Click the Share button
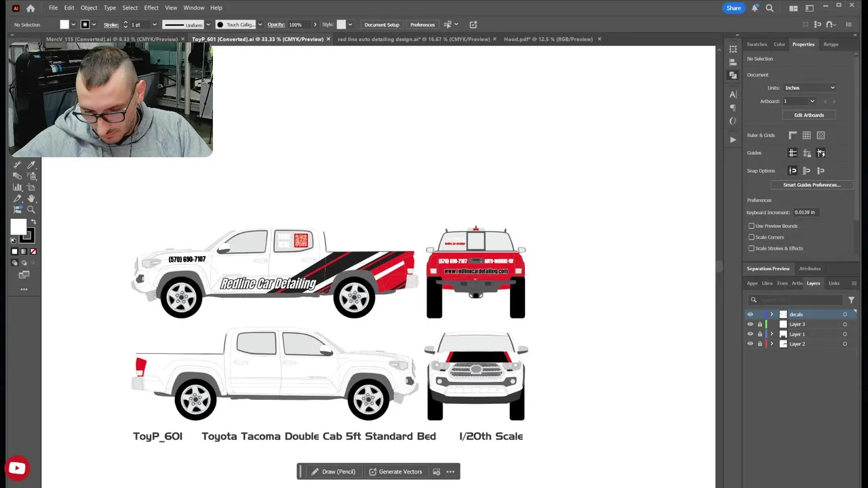The width and height of the screenshot is (868, 488). (734, 8)
